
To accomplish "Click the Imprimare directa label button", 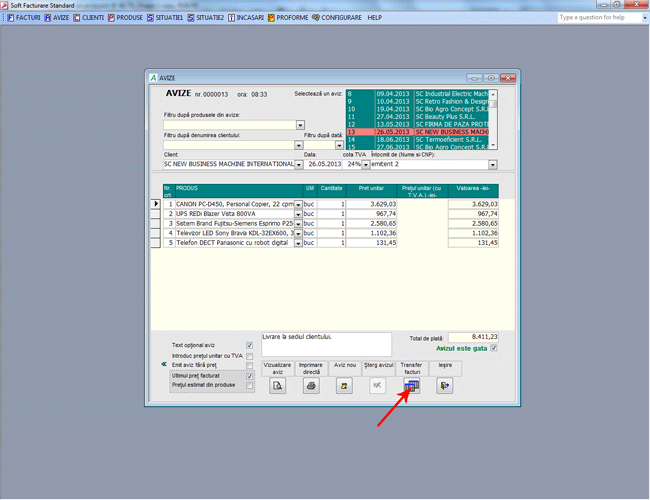I will pos(311,369).
